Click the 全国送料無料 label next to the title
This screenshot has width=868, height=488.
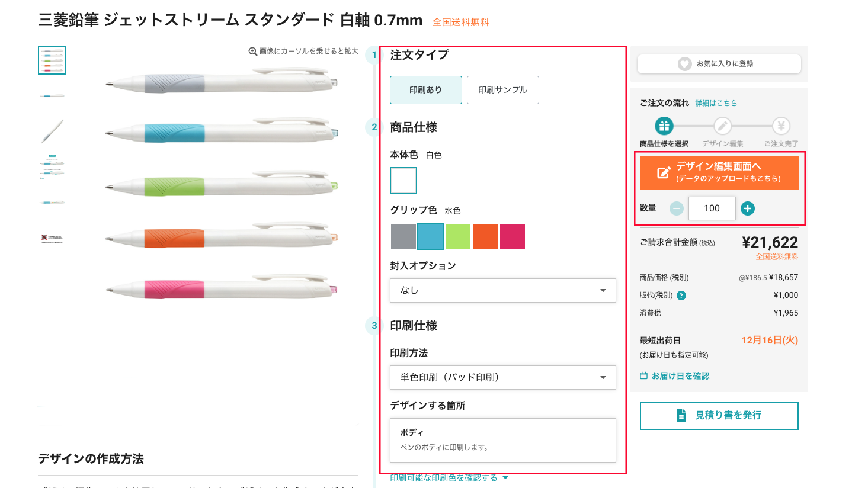tap(461, 22)
